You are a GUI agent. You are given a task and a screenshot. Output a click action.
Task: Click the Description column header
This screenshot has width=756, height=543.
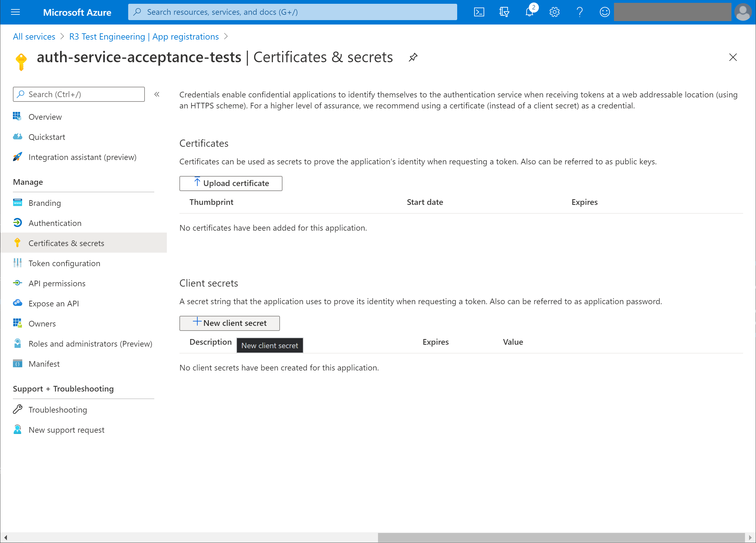[210, 342]
